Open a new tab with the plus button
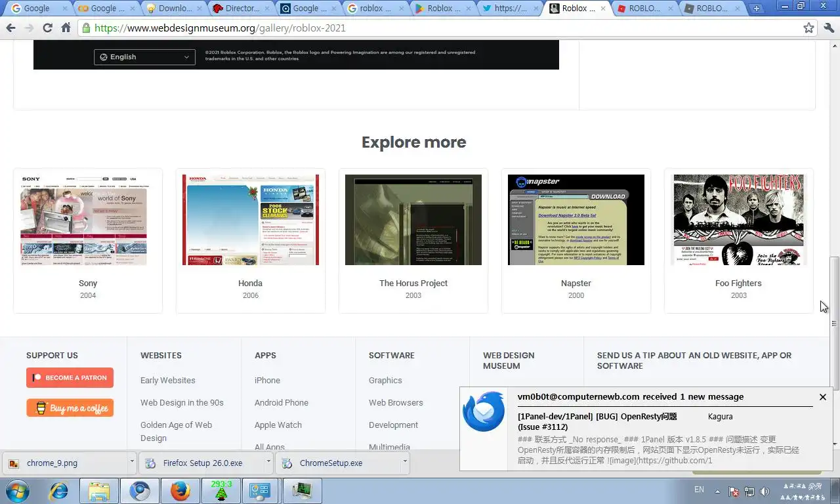Viewport: 840px width, 504px height. point(757,9)
